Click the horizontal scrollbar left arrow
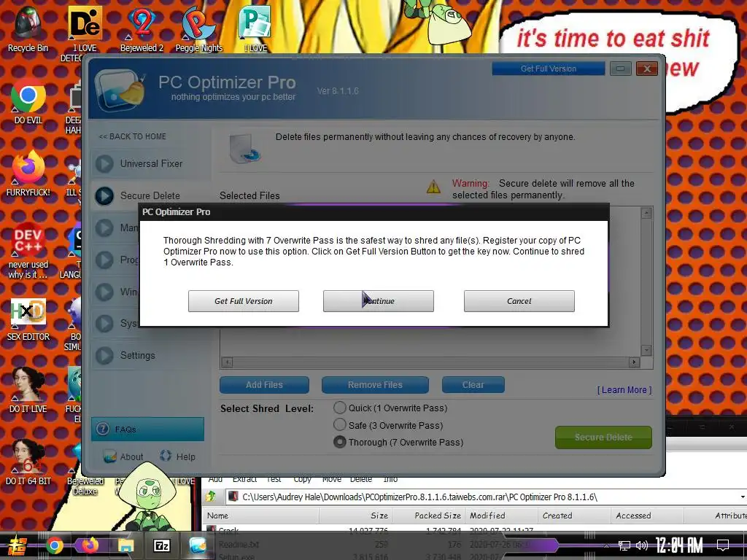This screenshot has width=747, height=560. point(228,362)
